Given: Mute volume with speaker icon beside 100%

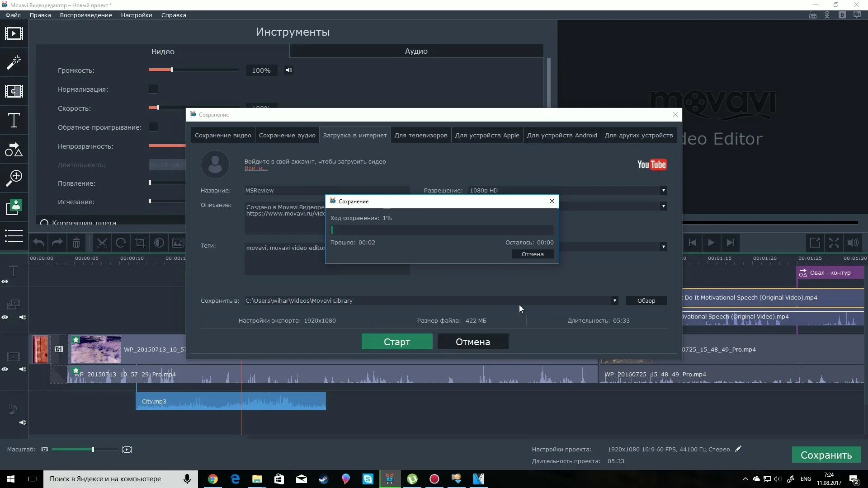Looking at the screenshot, I should 288,70.
